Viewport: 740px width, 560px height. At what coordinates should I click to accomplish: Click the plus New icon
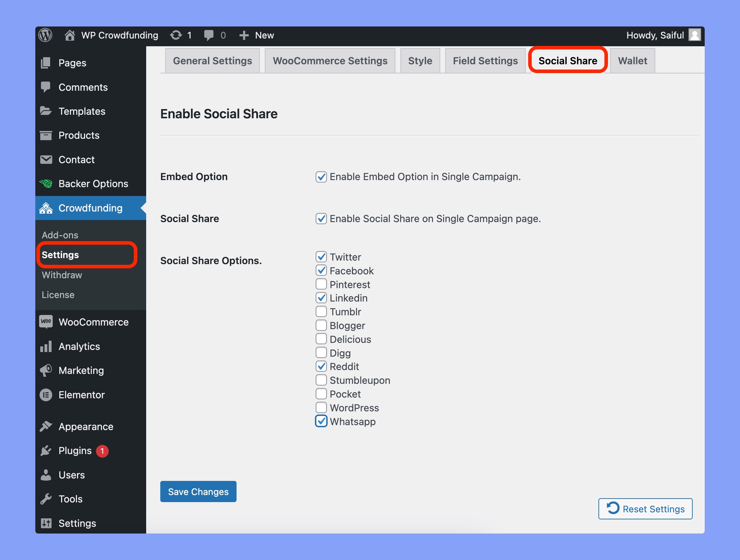(244, 35)
